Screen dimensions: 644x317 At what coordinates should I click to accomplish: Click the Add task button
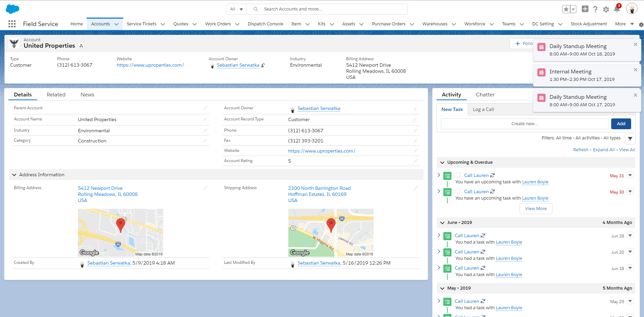621,124
